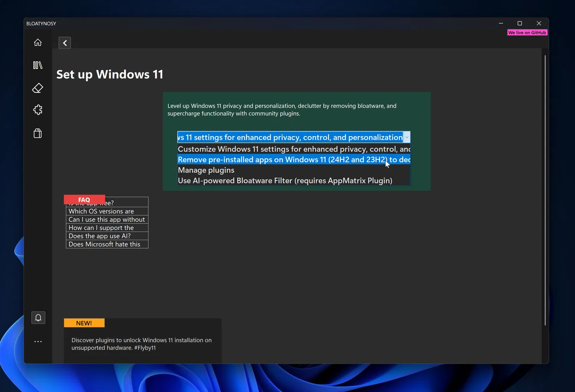The width and height of the screenshot is (575, 392).
Task: Click the red FAQ label
Action: [x=84, y=200]
